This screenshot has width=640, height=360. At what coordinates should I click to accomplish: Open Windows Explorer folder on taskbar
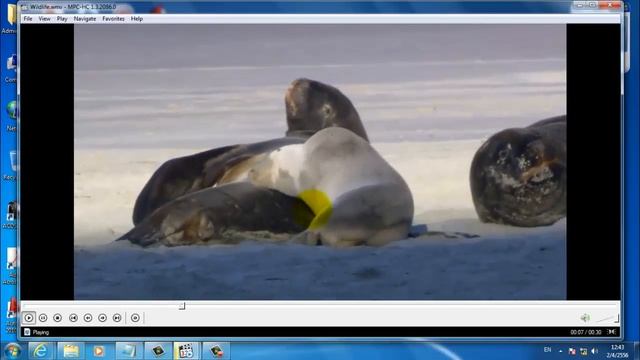(71, 351)
